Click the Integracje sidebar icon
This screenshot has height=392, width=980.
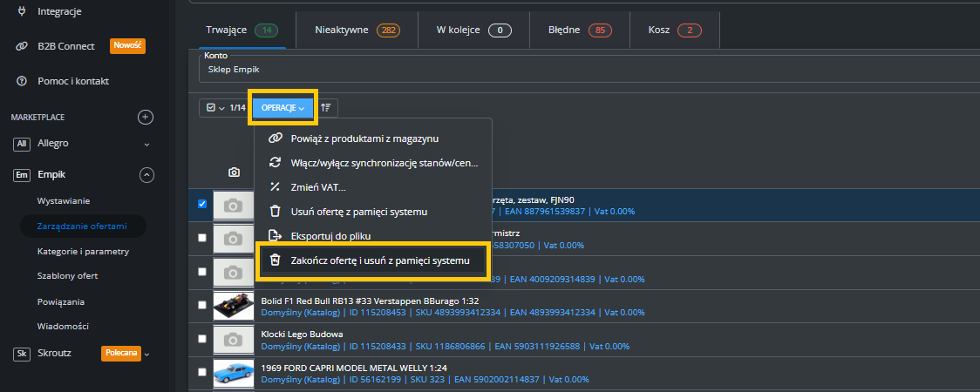coord(20,13)
